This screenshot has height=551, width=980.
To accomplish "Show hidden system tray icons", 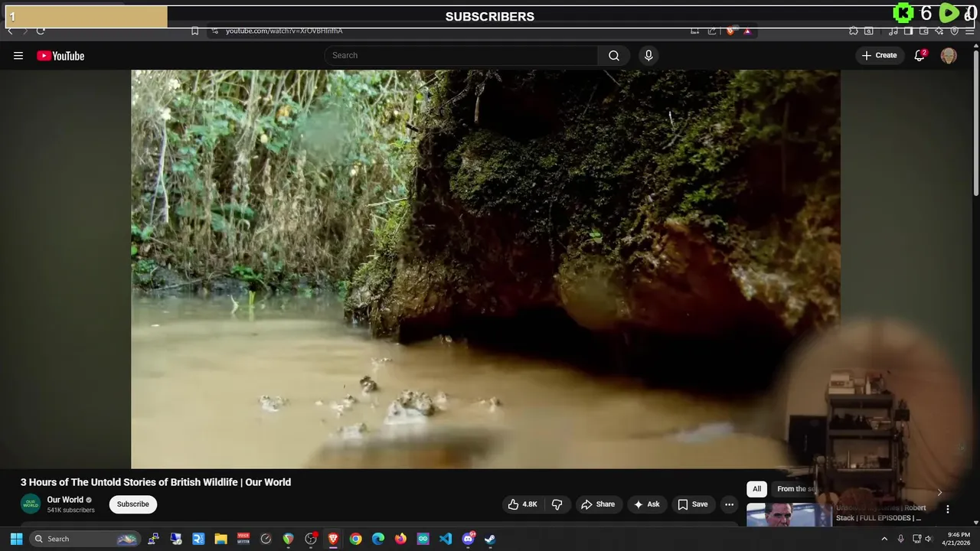I will click(884, 539).
